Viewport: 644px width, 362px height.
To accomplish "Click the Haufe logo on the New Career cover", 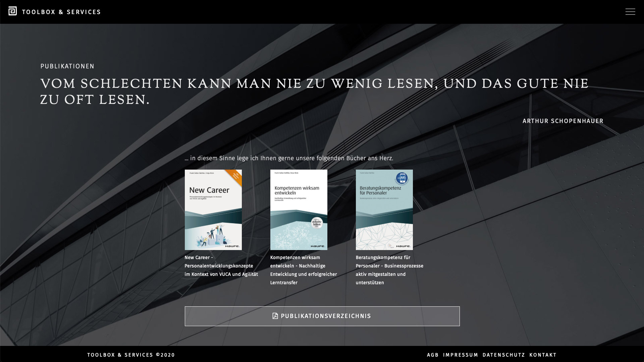I will click(x=232, y=246).
